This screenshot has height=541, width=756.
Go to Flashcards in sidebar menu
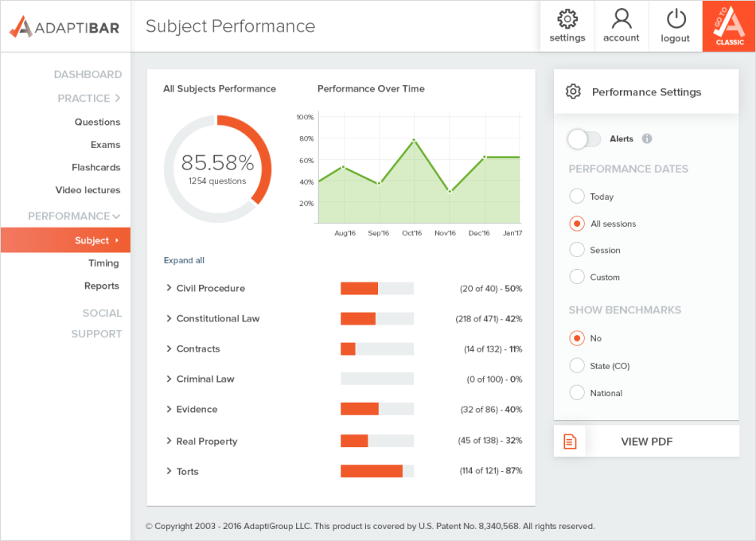click(x=96, y=167)
